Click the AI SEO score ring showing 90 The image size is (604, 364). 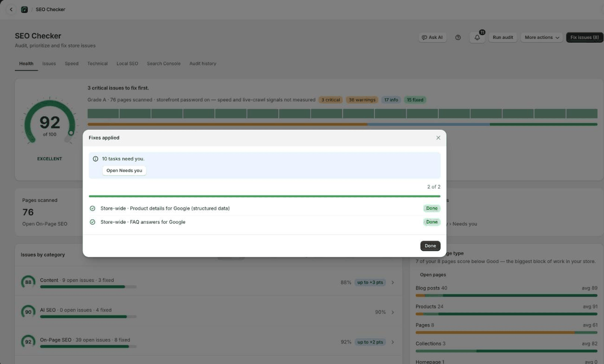[x=28, y=312]
